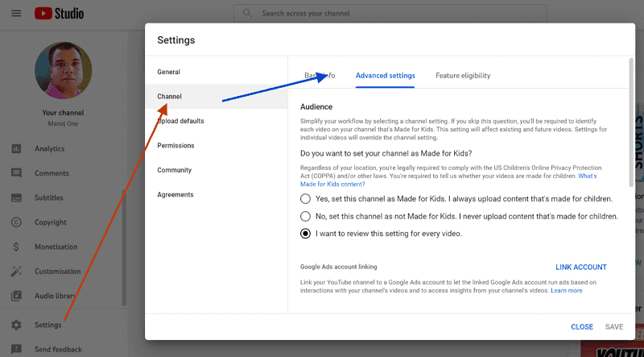Image resolution: width=644 pixels, height=357 pixels.
Task: Switch to the Feature eligibility tab
Action: click(x=463, y=76)
